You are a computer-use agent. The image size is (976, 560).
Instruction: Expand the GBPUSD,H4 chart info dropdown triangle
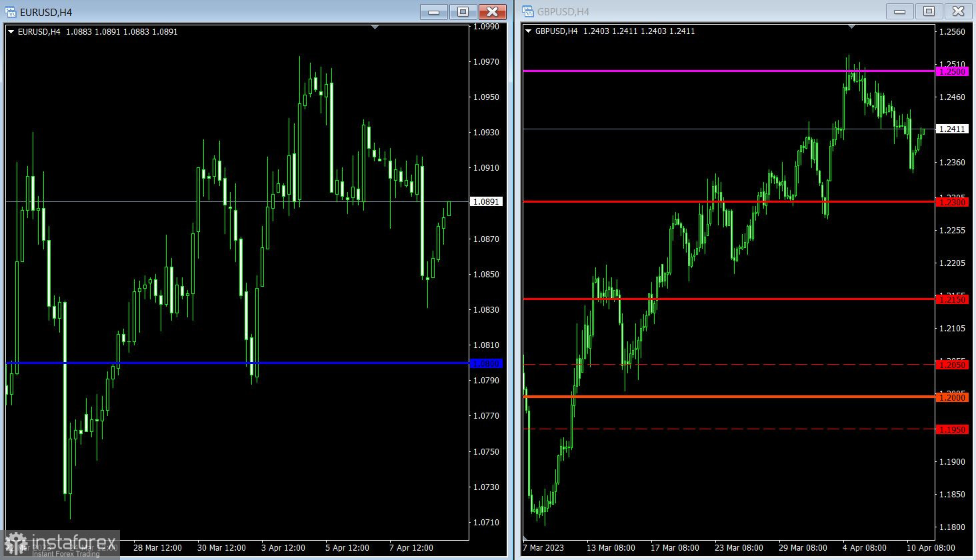tap(529, 31)
